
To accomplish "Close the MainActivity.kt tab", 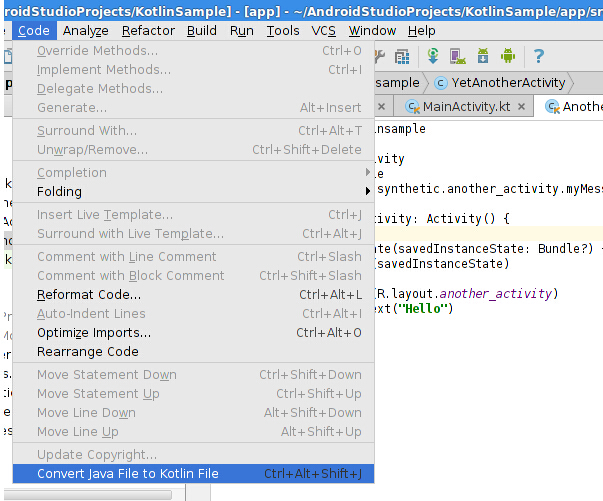I will coord(521,107).
